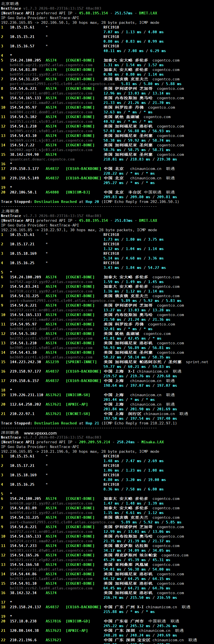Select hop IP 38.142.244.90
Screen dimensions: 214x644
[24, 155]
